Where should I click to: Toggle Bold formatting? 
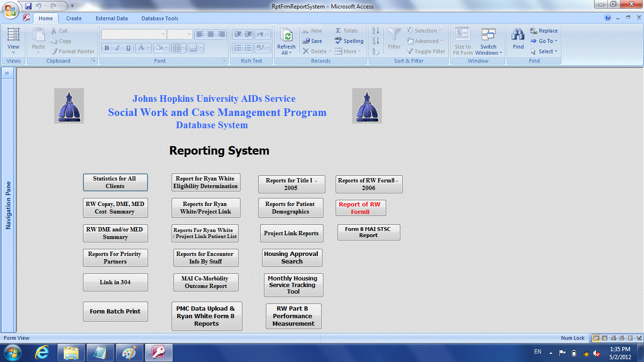(x=107, y=48)
